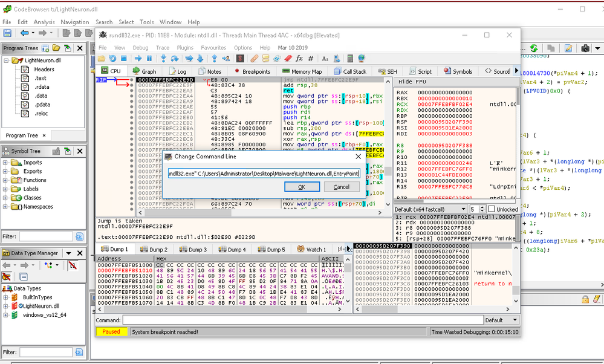Click the globe icon in x64dbg toolbar
This screenshot has height=364, width=604.
[x=362, y=59]
